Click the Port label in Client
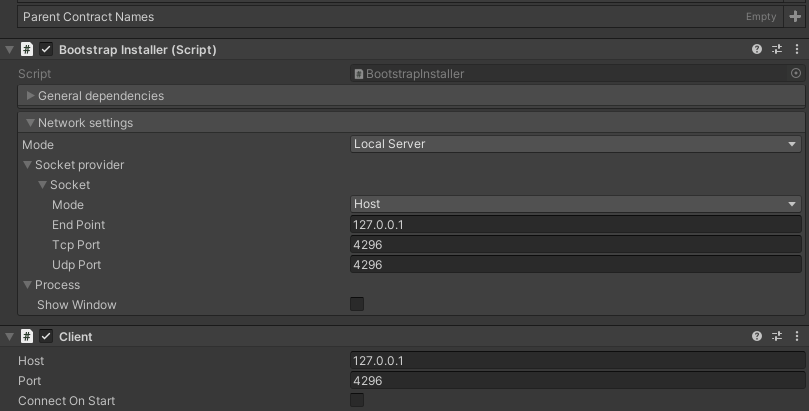The image size is (809, 411). pyautogui.click(x=29, y=381)
